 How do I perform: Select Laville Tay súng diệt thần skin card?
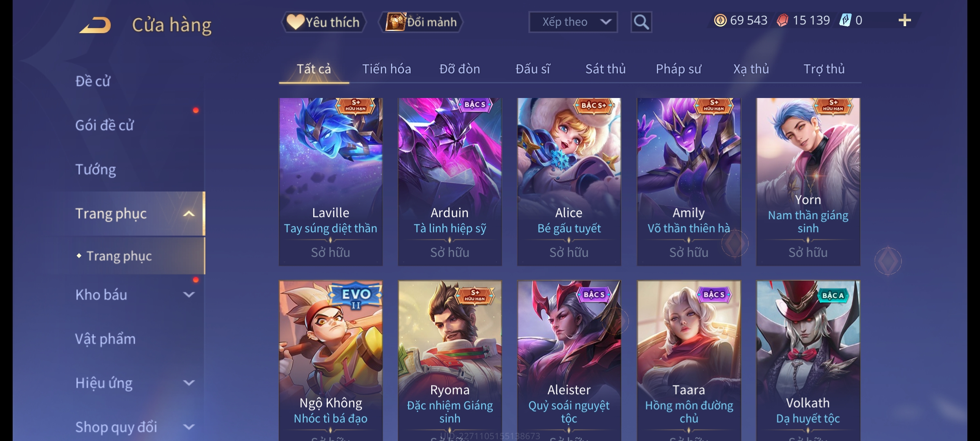click(x=331, y=182)
